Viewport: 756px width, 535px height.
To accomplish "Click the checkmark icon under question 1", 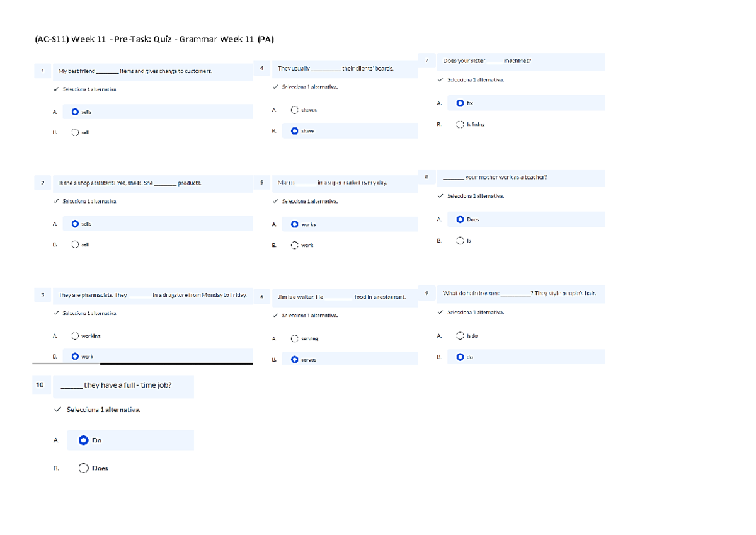I will (x=57, y=89).
